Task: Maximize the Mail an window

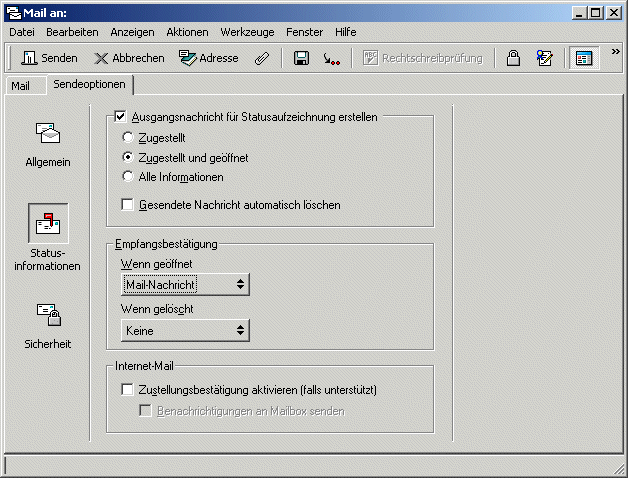Action: click(596, 13)
